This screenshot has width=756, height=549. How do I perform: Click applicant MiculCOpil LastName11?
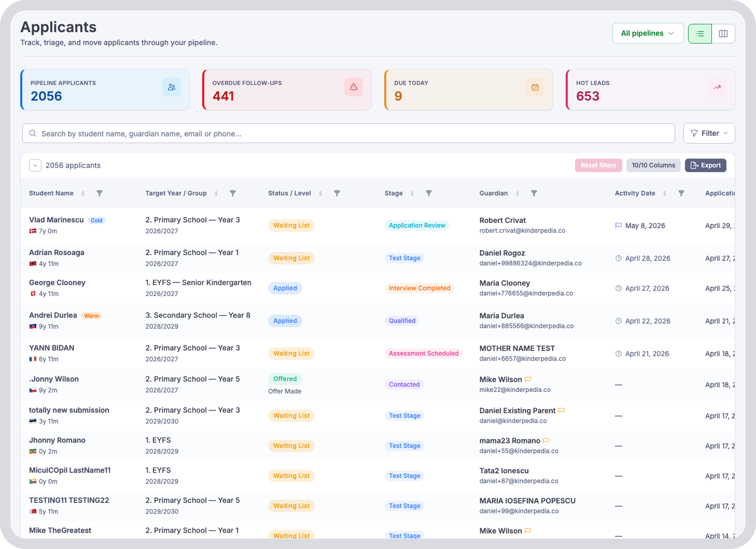[x=70, y=470]
